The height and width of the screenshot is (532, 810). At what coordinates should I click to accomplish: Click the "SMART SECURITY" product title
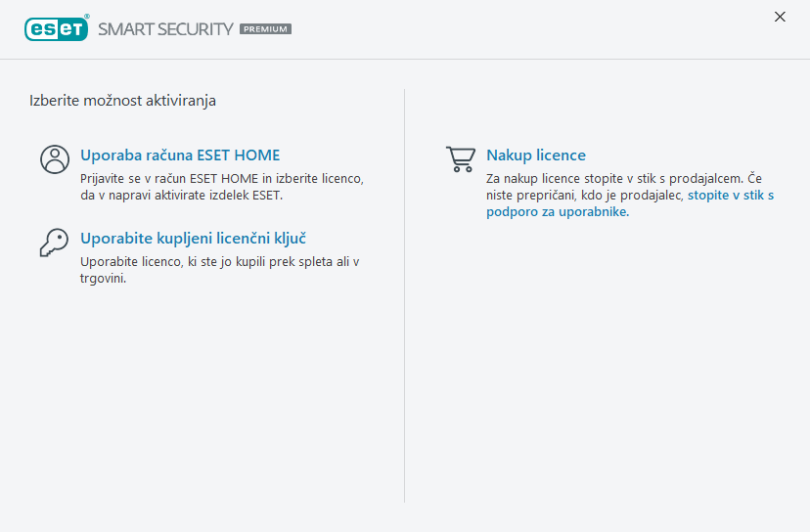coord(165,28)
